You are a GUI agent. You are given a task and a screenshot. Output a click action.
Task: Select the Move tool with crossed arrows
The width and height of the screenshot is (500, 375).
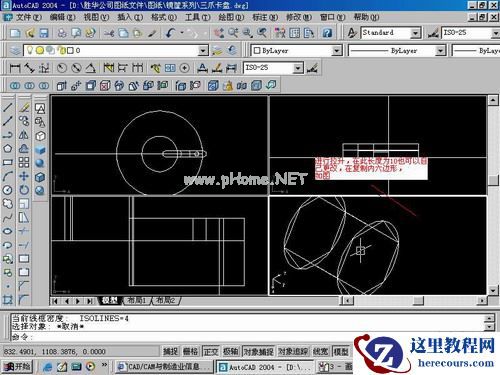click(24, 176)
